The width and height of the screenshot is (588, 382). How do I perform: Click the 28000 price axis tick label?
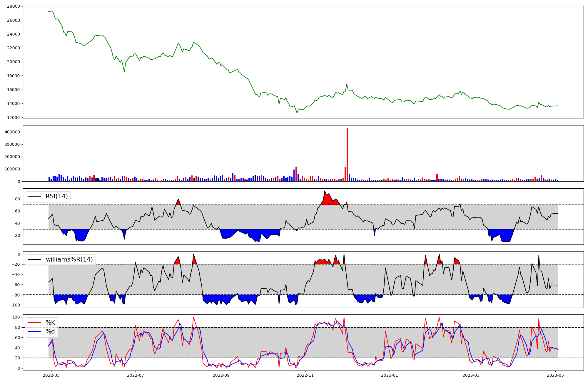pyautogui.click(x=13, y=6)
